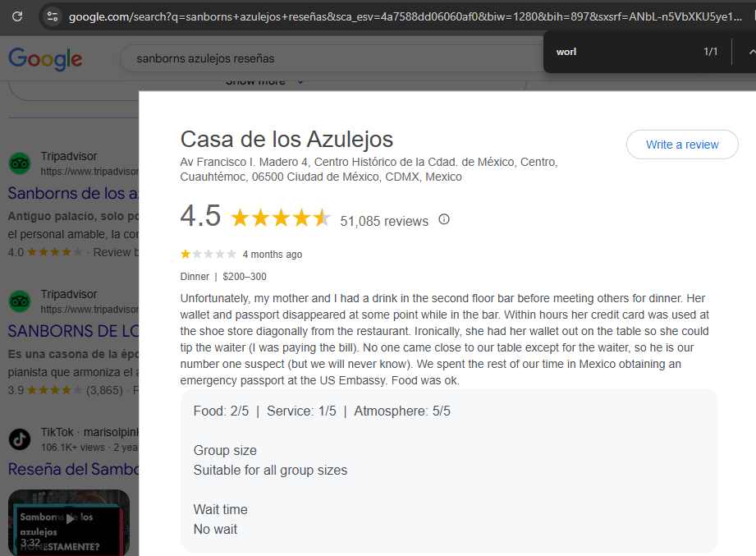Open the Reseña del Sanborns TikTok result

click(x=73, y=469)
